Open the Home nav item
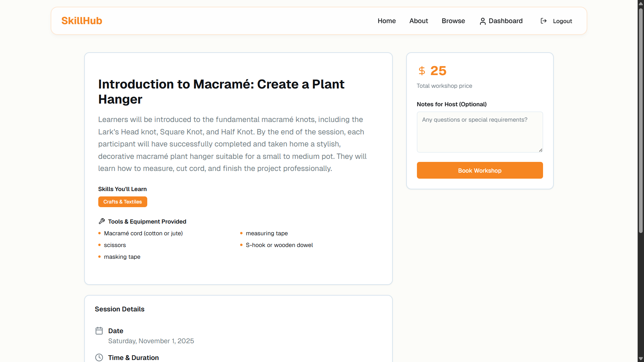Viewport: 644px width, 362px height. 386,21
